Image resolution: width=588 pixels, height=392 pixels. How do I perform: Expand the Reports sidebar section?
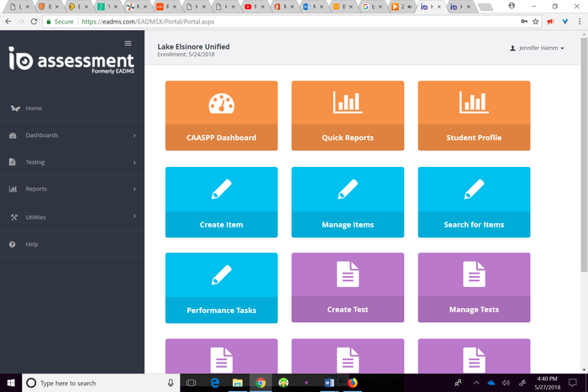click(72, 189)
